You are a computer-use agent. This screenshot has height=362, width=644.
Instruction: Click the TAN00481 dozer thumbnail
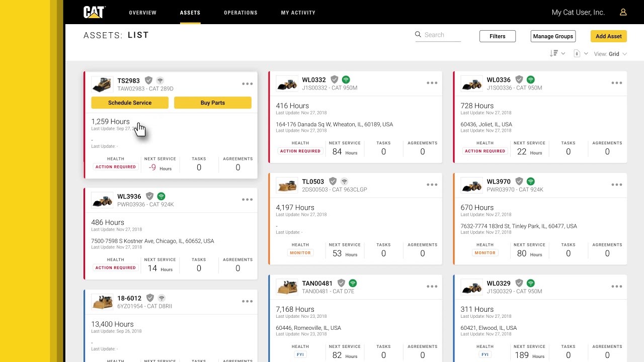coord(287,287)
